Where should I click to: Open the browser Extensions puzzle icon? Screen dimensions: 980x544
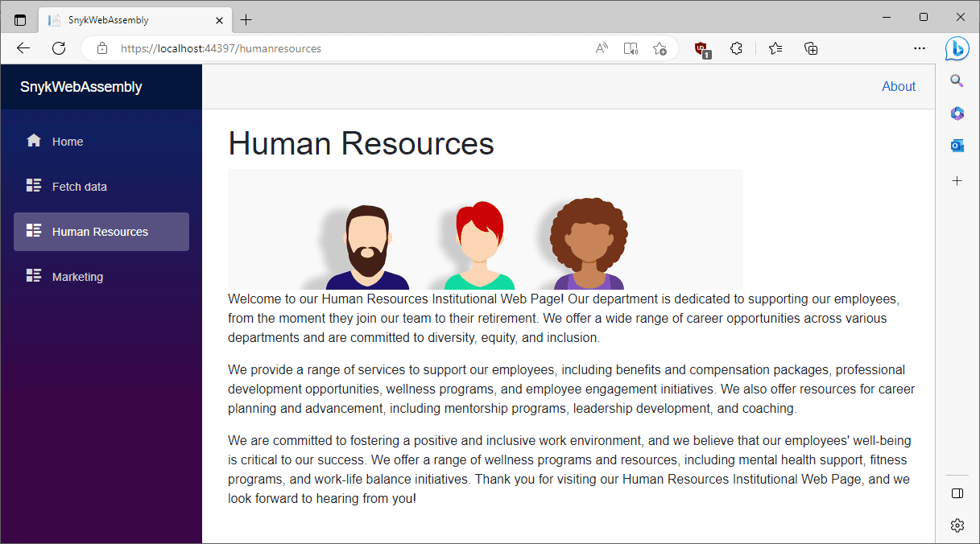point(735,48)
